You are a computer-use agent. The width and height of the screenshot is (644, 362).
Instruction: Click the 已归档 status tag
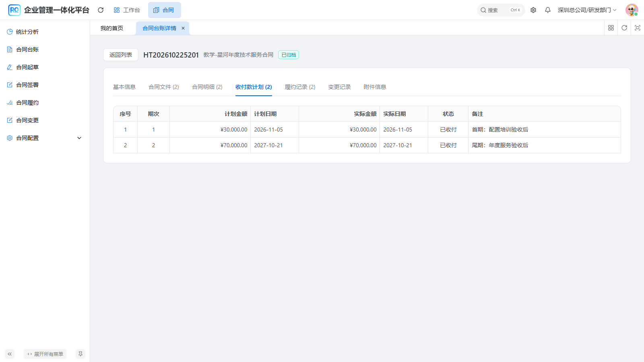tap(289, 55)
